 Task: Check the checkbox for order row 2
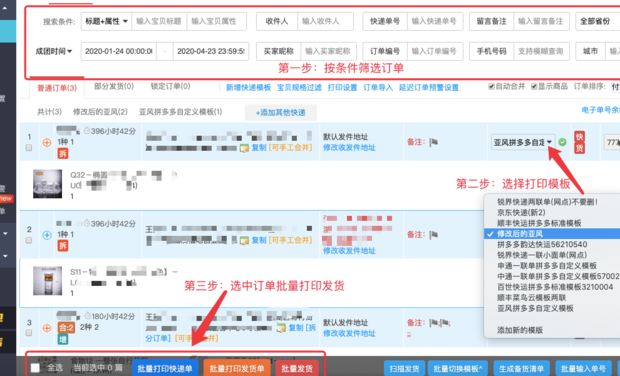(29, 240)
